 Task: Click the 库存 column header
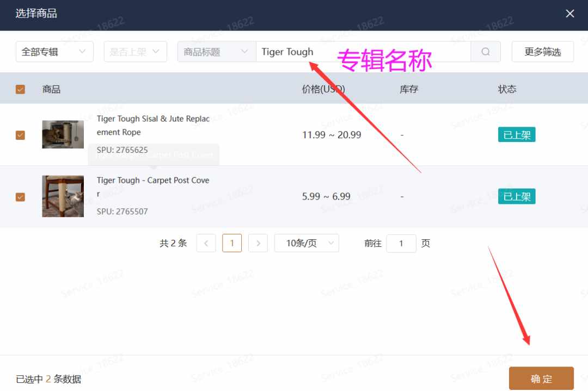409,89
